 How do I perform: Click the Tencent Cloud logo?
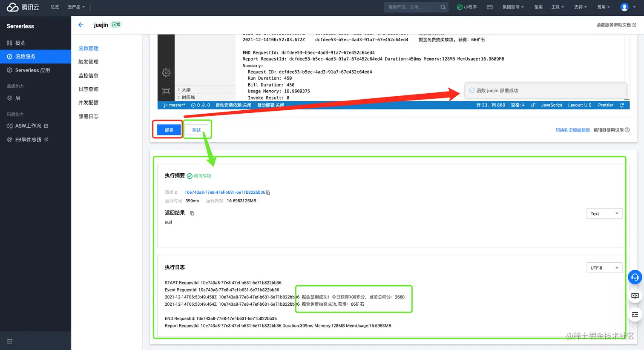pos(23,7)
